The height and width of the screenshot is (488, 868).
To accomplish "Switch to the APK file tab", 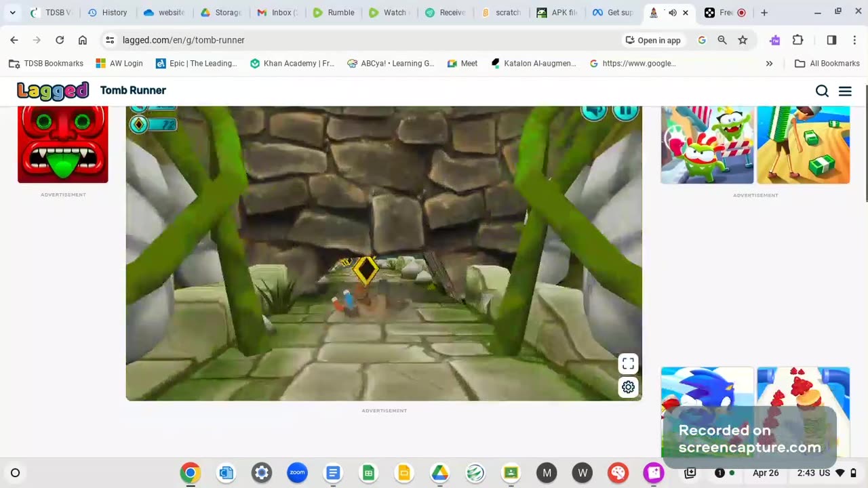I will 557,12.
